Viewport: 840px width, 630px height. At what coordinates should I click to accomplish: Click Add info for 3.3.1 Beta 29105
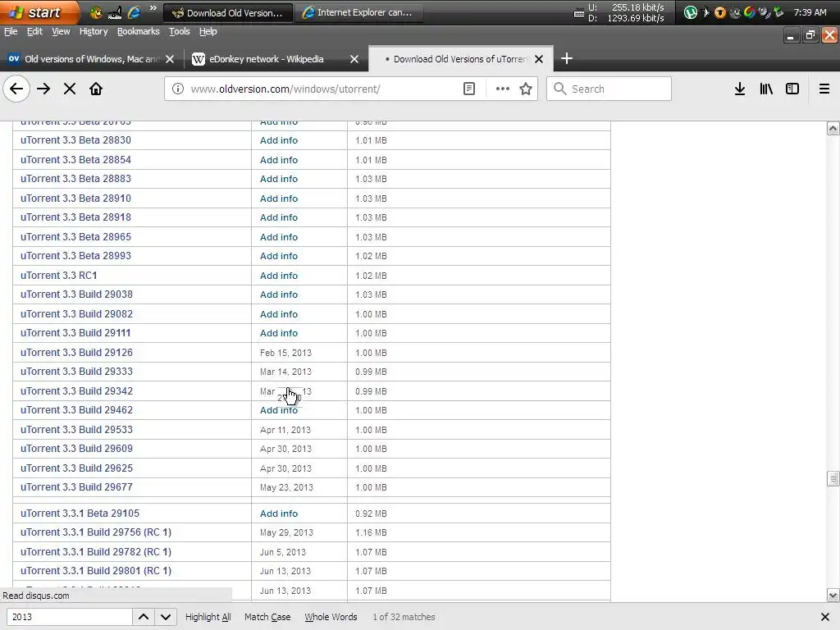coord(279,514)
